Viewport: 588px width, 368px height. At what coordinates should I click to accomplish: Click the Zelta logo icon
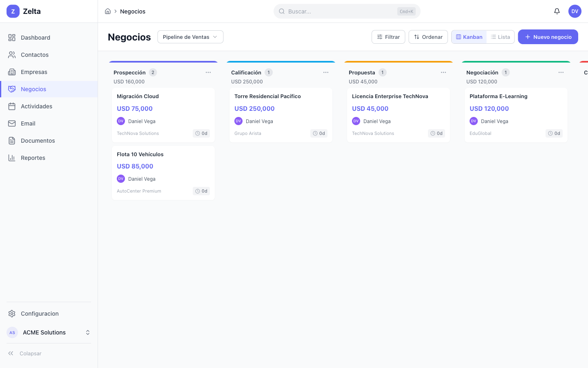click(x=13, y=11)
